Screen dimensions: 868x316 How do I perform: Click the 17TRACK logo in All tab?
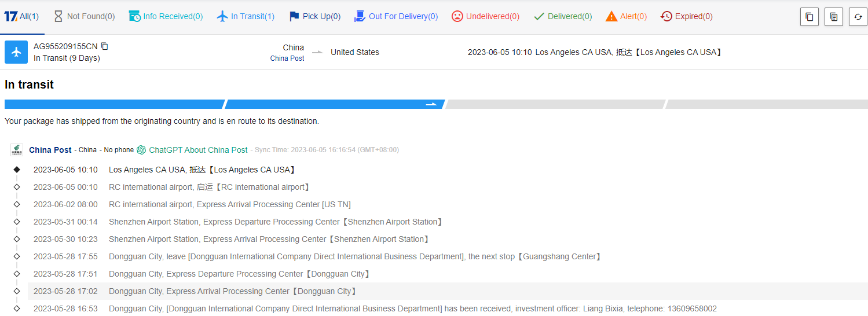[10, 16]
